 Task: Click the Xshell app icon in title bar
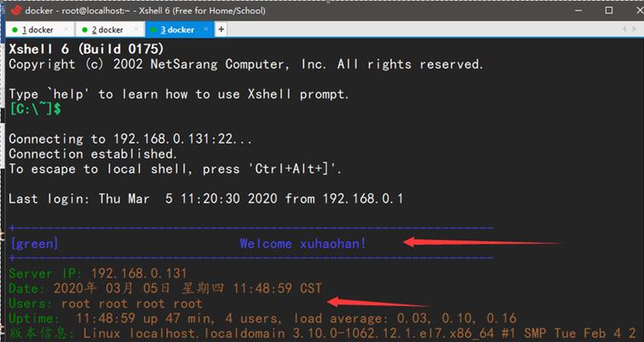click(x=15, y=10)
